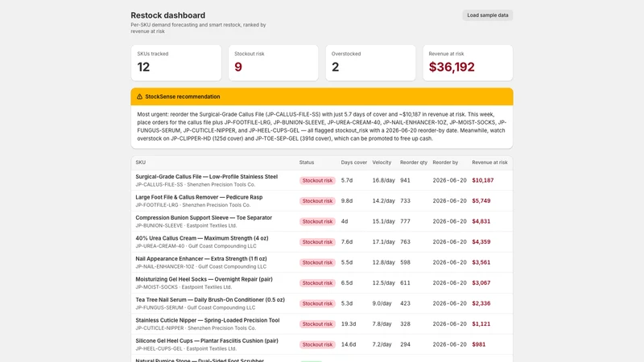Click Stockout risk badge for Large Foot File

click(317, 201)
